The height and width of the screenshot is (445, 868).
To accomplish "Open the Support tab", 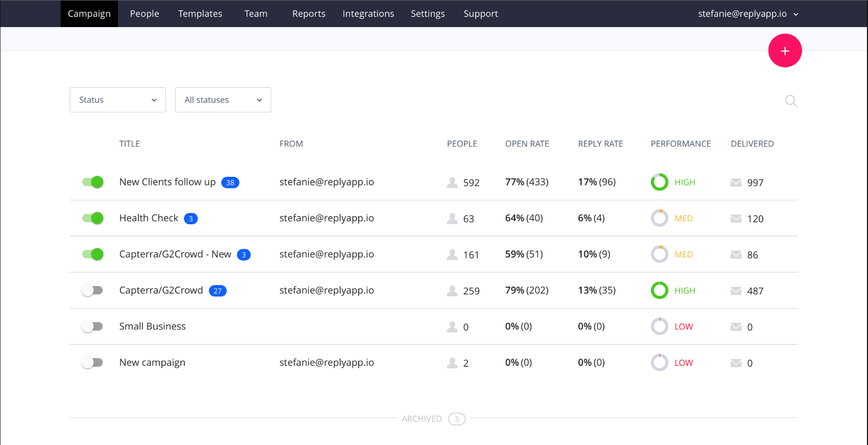I will click(481, 14).
